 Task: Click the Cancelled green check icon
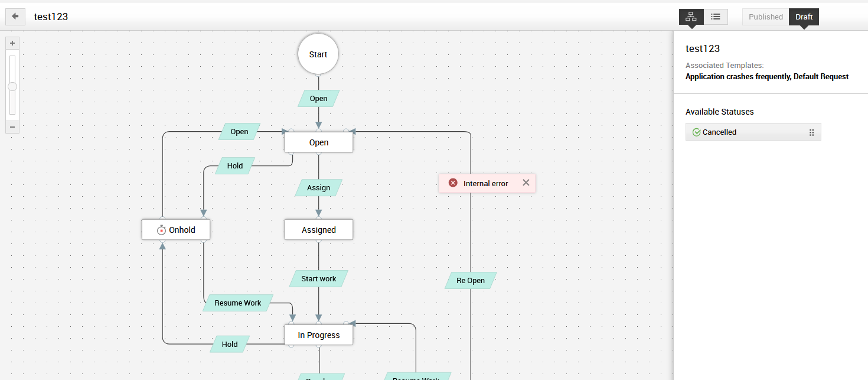(696, 132)
